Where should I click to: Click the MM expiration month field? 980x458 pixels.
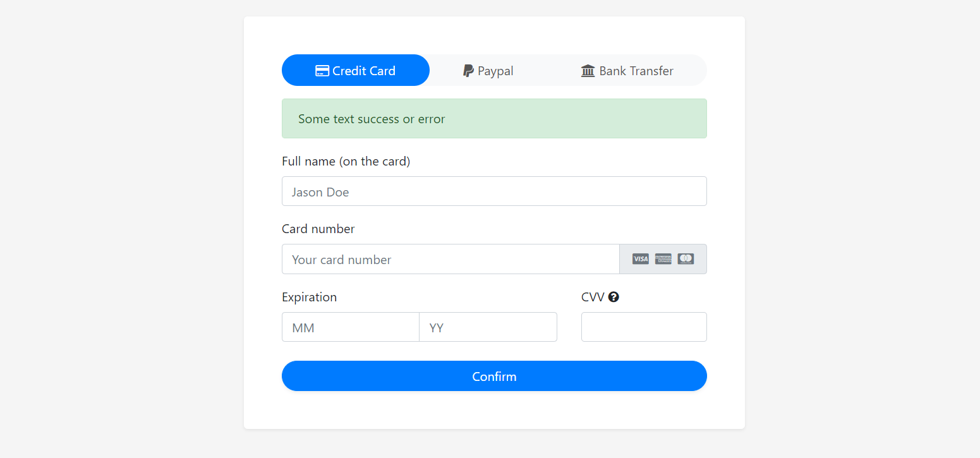[350, 327]
